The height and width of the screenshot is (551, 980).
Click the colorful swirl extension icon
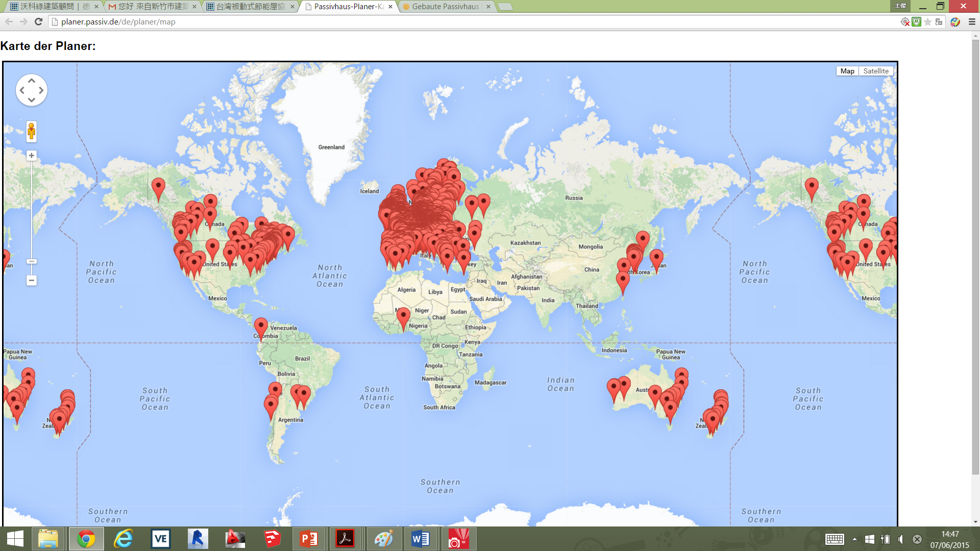[955, 22]
